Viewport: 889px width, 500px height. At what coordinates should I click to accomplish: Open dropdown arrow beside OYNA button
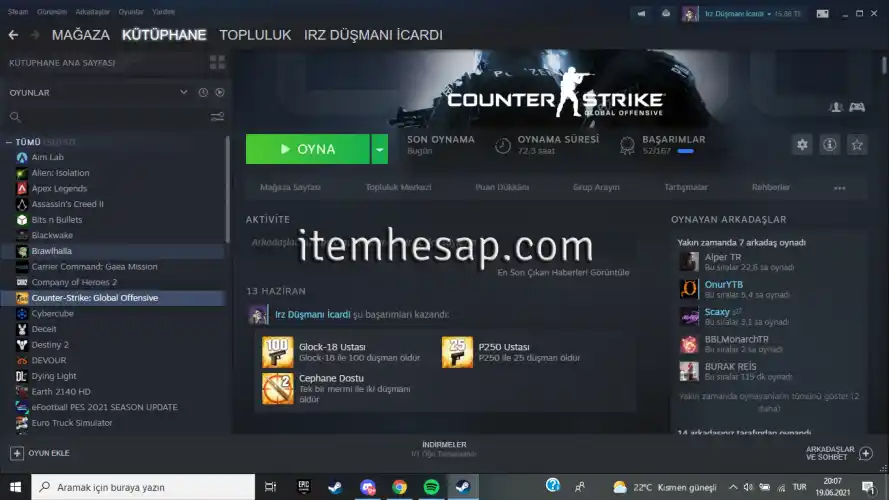(x=379, y=149)
